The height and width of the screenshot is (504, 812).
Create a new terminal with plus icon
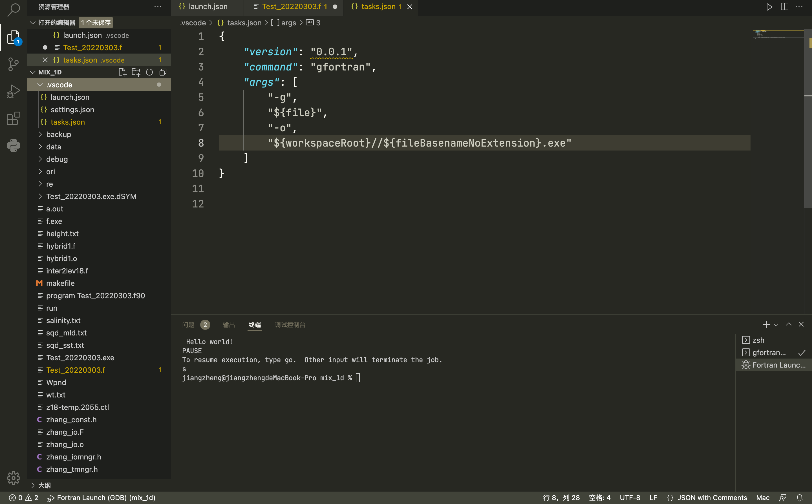pyautogui.click(x=766, y=324)
